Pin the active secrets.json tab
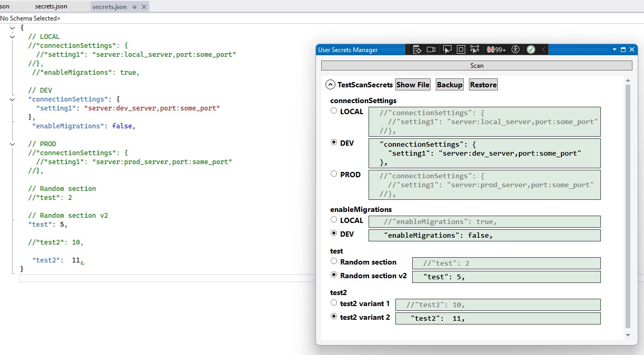Image resolution: width=644 pixels, height=355 pixels. tap(135, 7)
